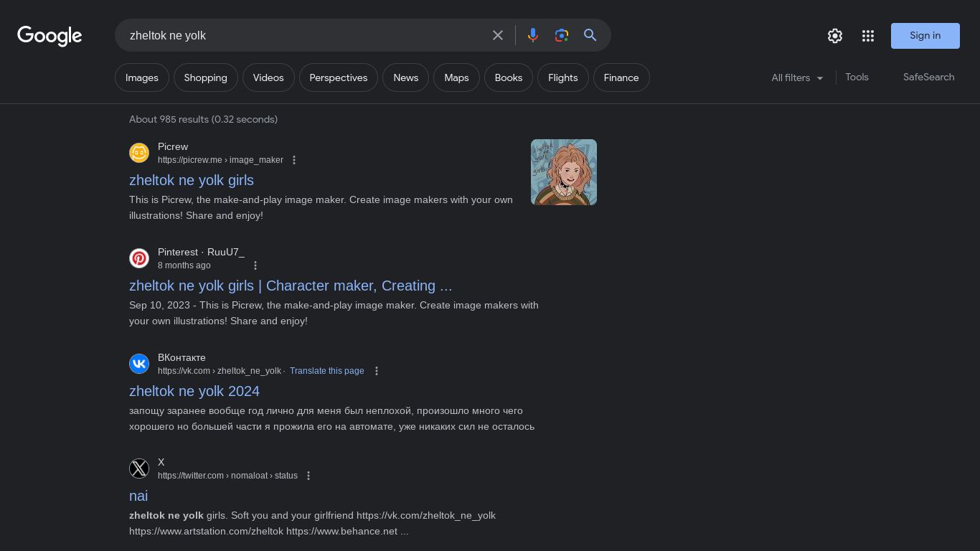The width and height of the screenshot is (980, 551).
Task: Open more options for Pinterest result
Action: (255, 265)
